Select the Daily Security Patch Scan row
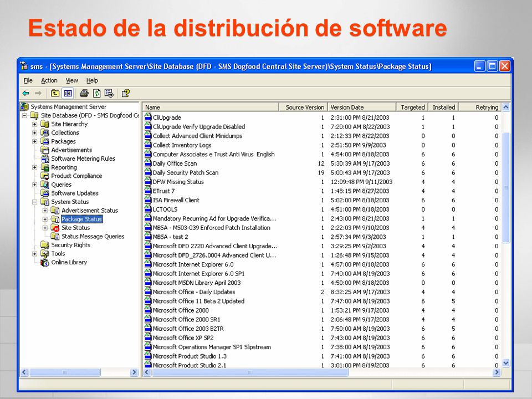This screenshot has height=399, width=532. coord(321,172)
